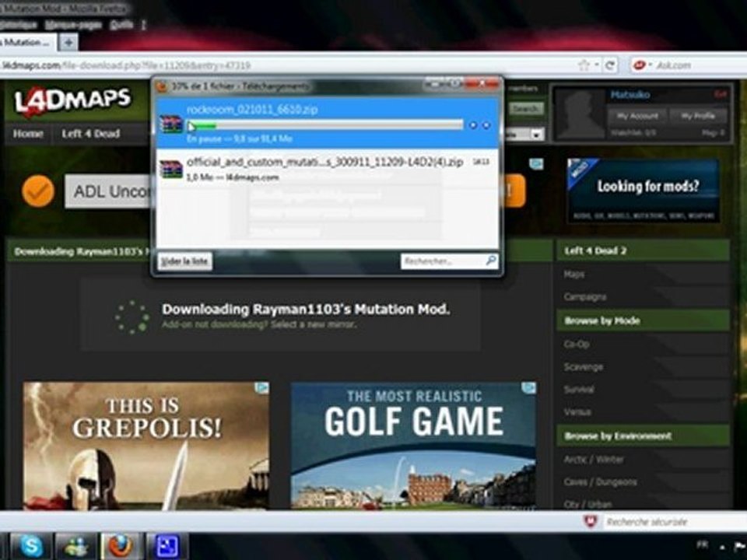
Task: Select rockroom_021011_6610.zip WinRAR file icon
Action: pos(171,124)
